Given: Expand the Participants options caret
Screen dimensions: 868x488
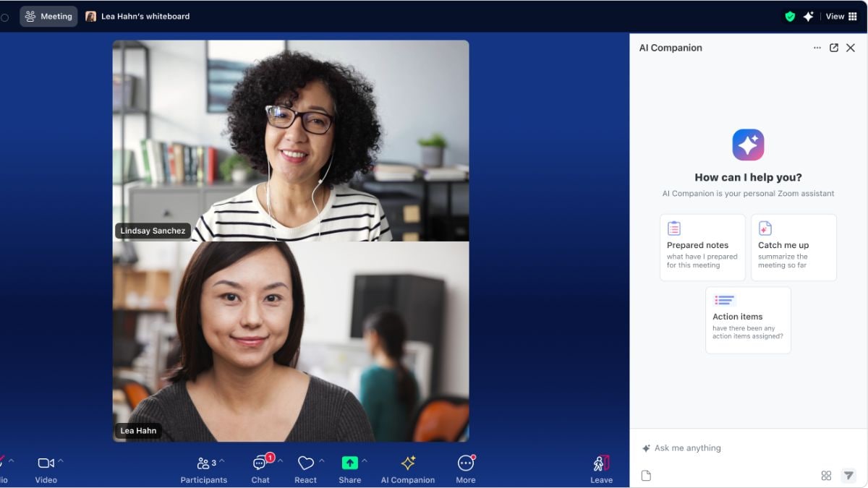Looking at the screenshot, I should [222, 461].
